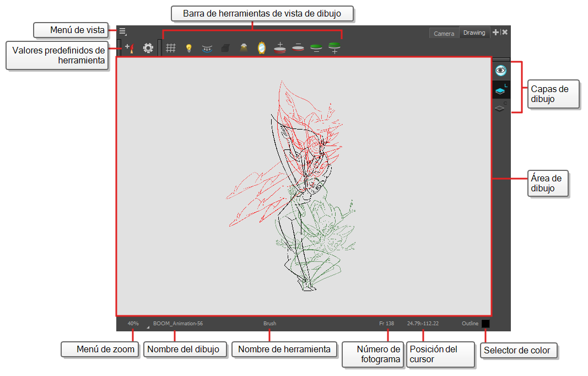Switch to the Camera tab
The width and height of the screenshot is (588, 376).
click(444, 34)
